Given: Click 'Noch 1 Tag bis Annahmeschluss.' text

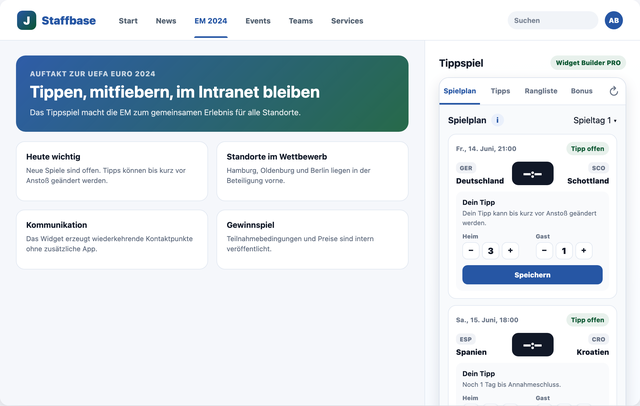Looking at the screenshot, I should [511, 384].
